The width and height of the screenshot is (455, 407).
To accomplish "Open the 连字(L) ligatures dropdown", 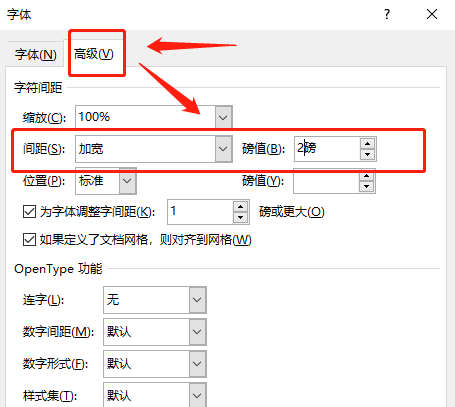I will (197, 300).
